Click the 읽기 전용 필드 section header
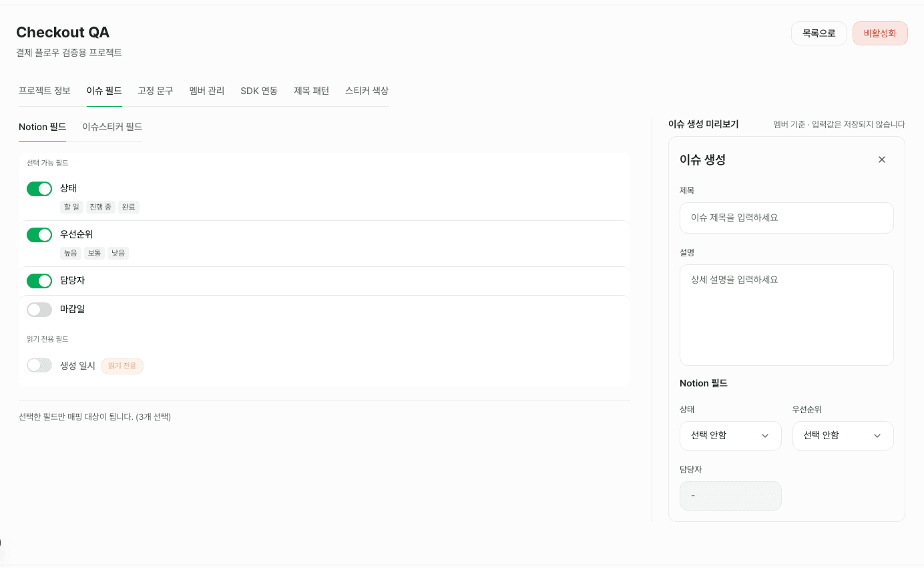This screenshot has height=568, width=924. click(x=47, y=339)
